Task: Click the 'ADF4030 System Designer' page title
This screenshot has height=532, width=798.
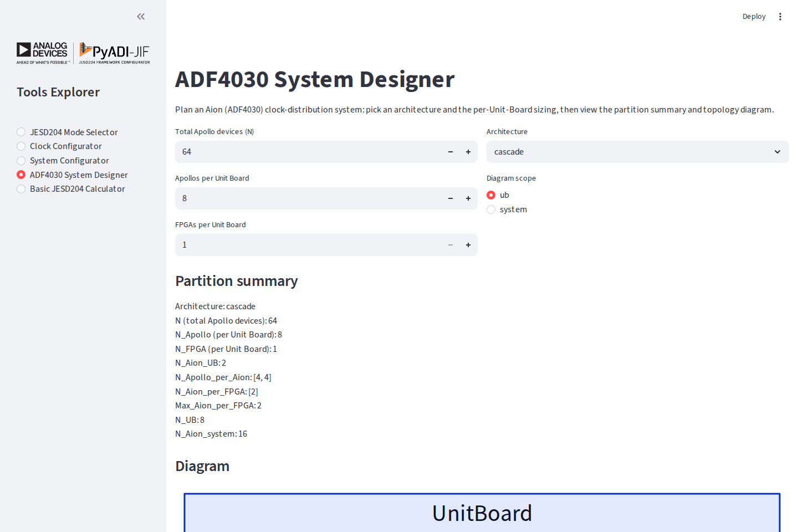Action: tap(315, 79)
